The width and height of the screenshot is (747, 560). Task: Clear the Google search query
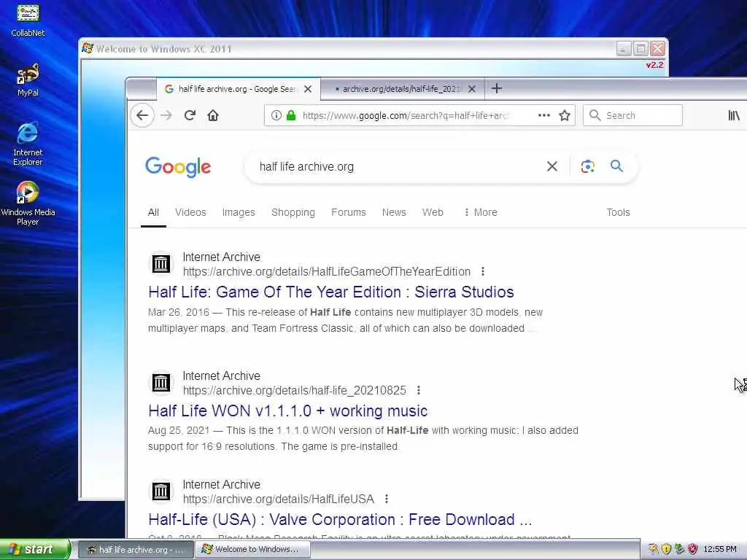point(551,166)
